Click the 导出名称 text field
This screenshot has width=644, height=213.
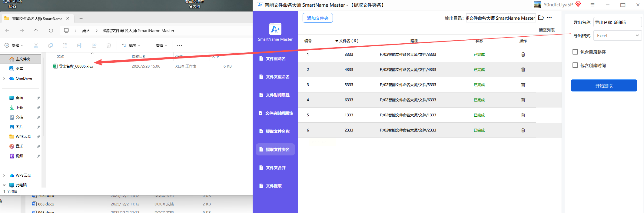617,22
